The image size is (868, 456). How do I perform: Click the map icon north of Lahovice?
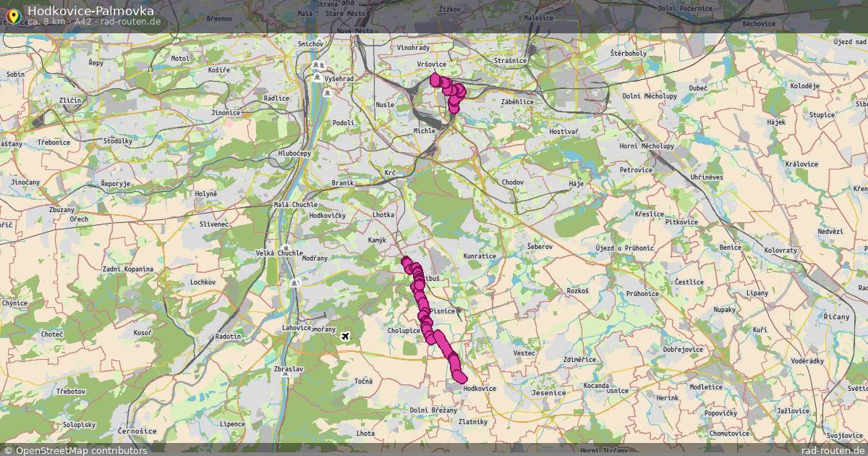click(x=294, y=283)
